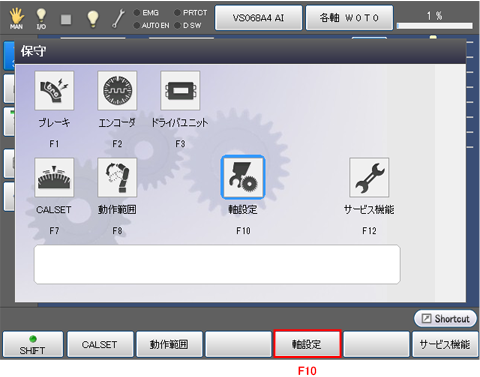This screenshot has height=377, width=480.
Task: Click the 動作範囲 function button at bottom
Action: click(169, 344)
